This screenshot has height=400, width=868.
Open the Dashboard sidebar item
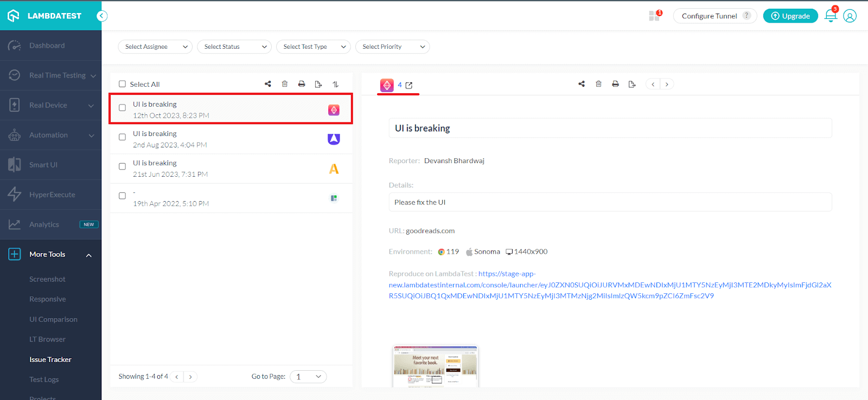point(50,46)
